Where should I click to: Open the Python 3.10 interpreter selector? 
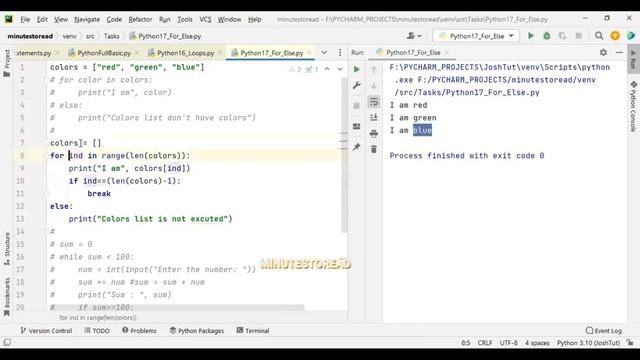click(588, 342)
